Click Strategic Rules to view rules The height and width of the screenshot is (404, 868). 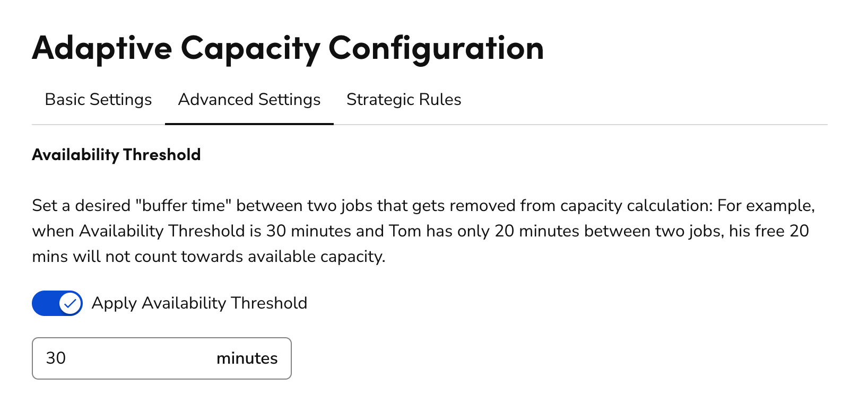coord(404,100)
